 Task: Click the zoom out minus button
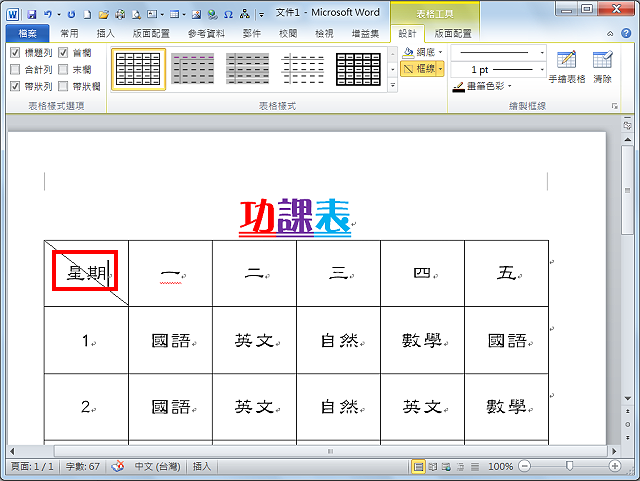click(525, 466)
